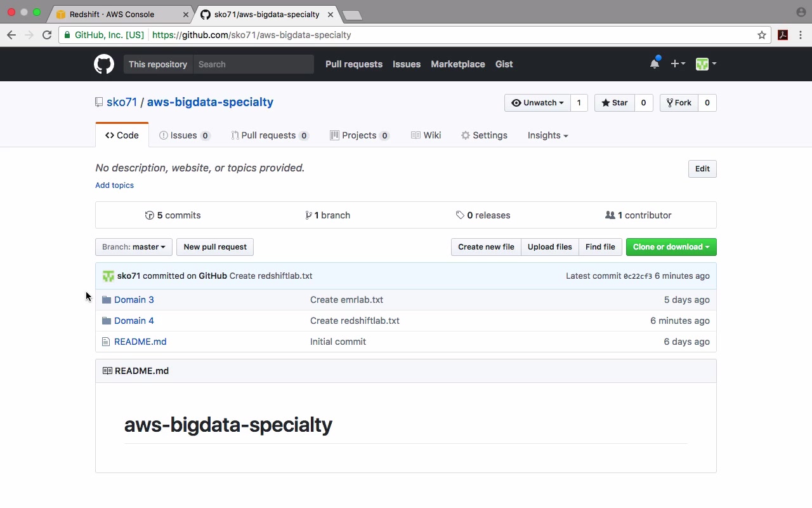Open the Domain 3 folder
The image size is (812, 508).
(134, 300)
